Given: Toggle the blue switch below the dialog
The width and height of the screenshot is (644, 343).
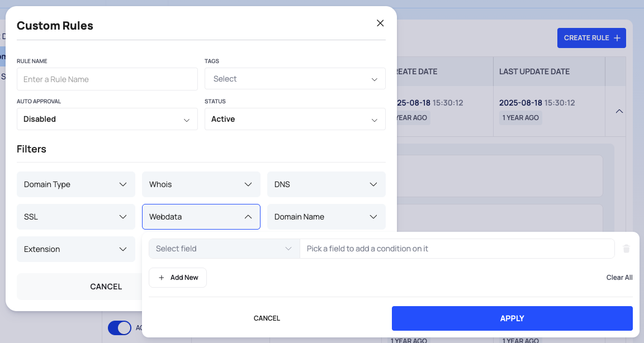Looking at the screenshot, I should point(120,328).
